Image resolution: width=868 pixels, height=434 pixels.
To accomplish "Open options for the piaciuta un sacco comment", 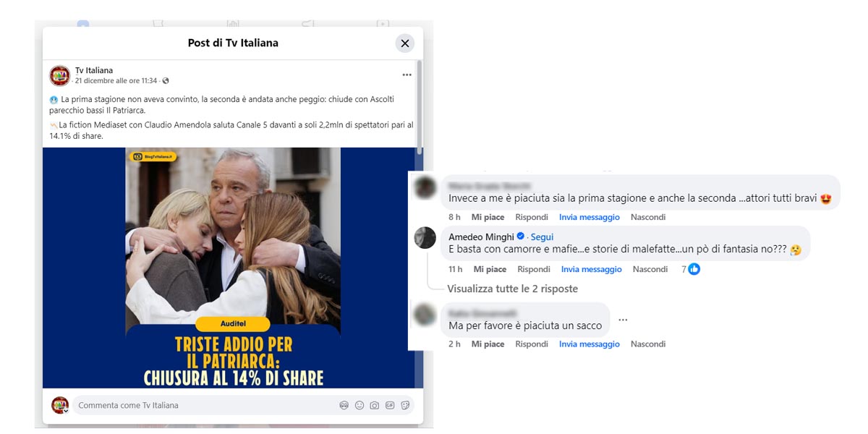I will (x=623, y=319).
